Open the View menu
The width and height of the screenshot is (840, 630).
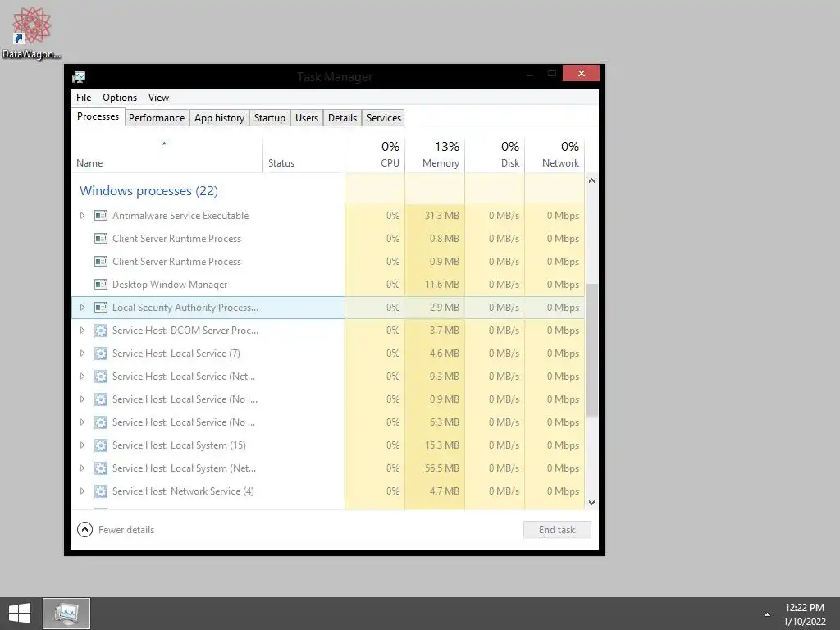click(158, 98)
